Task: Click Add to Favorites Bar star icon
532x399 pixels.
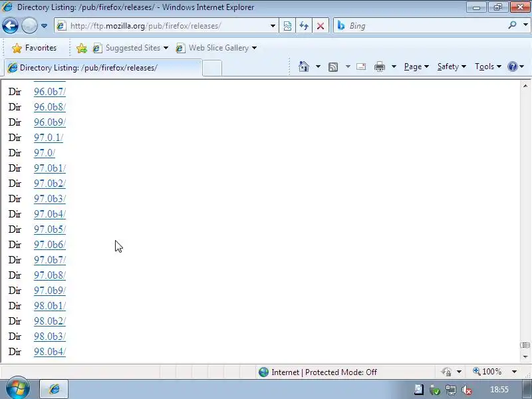Action: pyautogui.click(x=81, y=48)
